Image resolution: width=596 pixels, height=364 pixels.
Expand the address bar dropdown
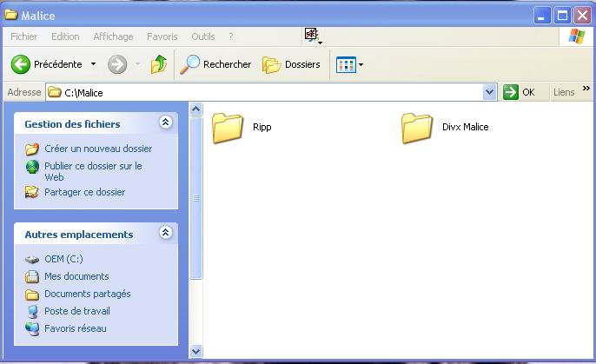[x=490, y=92]
